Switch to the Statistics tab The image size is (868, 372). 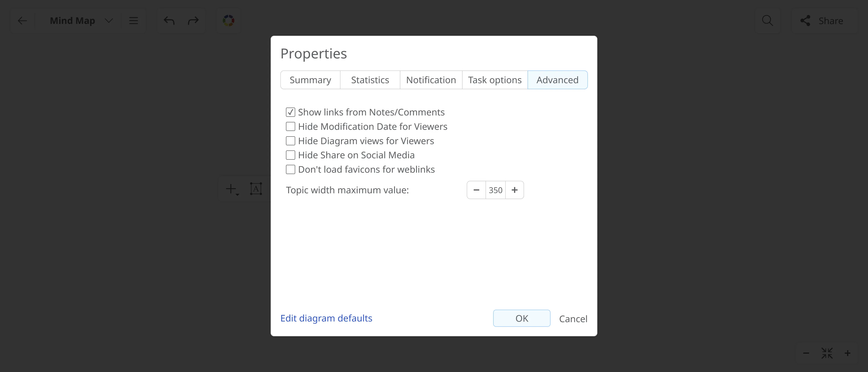pos(370,80)
